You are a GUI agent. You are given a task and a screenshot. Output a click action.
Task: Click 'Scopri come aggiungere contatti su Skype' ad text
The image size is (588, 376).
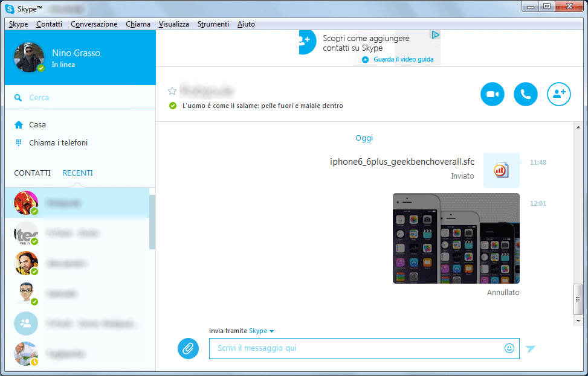[x=366, y=43]
